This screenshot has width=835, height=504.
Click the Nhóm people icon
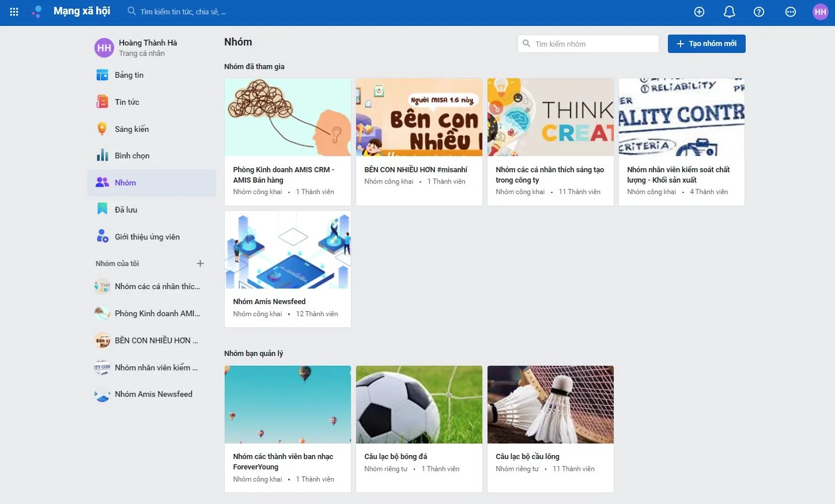[x=102, y=183]
